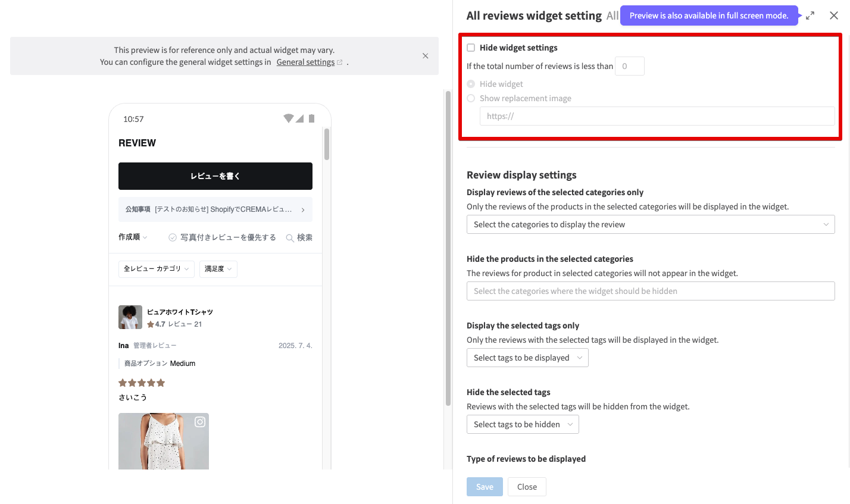This screenshot has height=504, width=850.
Task: Click the Instagram icon on review photo
Action: pyautogui.click(x=200, y=422)
